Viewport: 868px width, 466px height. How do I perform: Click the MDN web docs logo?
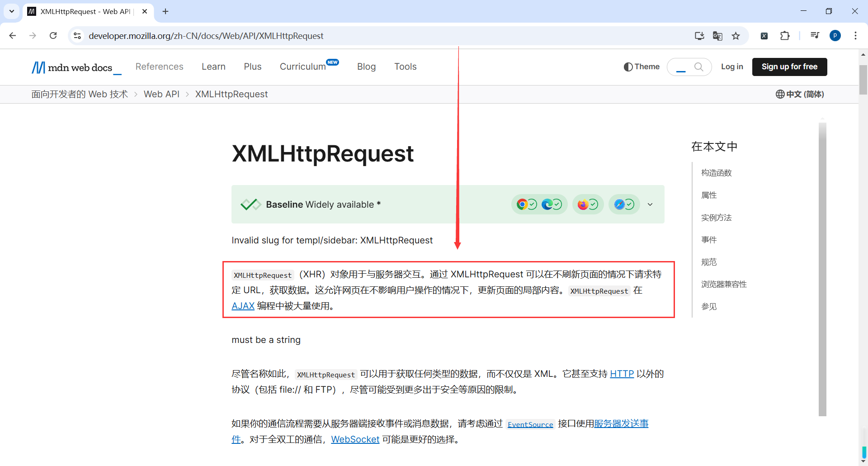point(76,67)
